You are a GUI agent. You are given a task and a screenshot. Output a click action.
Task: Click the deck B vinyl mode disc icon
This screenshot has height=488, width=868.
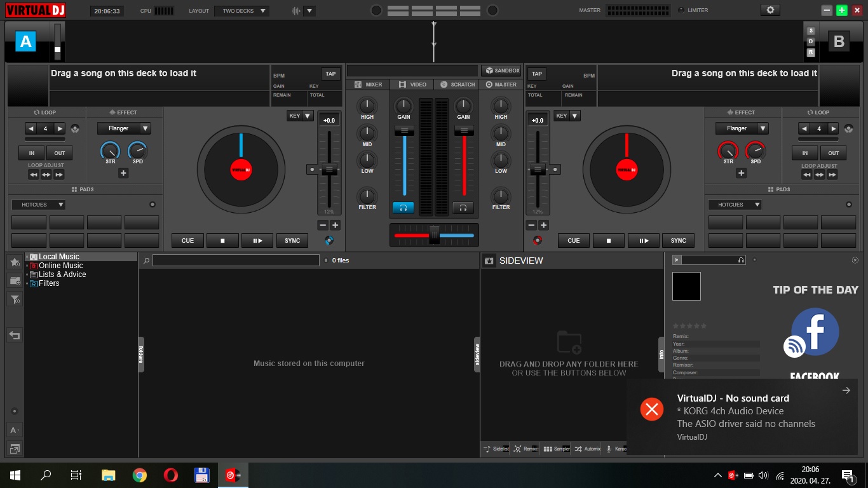click(538, 240)
